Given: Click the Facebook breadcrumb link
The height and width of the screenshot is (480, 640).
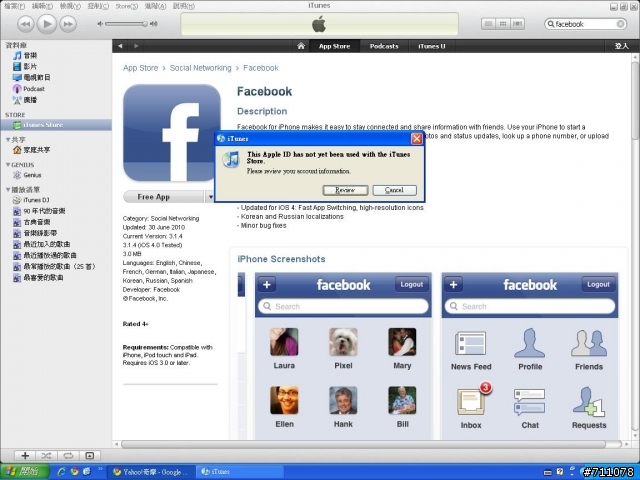Looking at the screenshot, I should click(261, 68).
